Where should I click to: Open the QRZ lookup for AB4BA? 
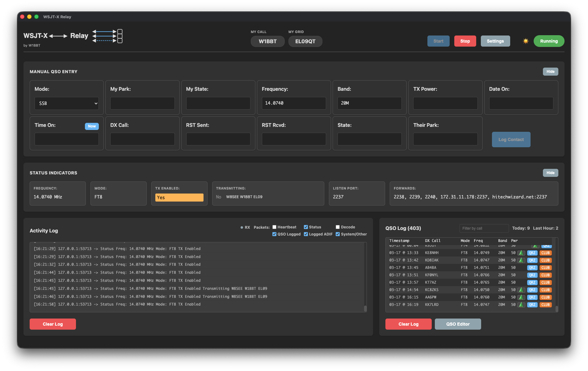[x=532, y=268]
